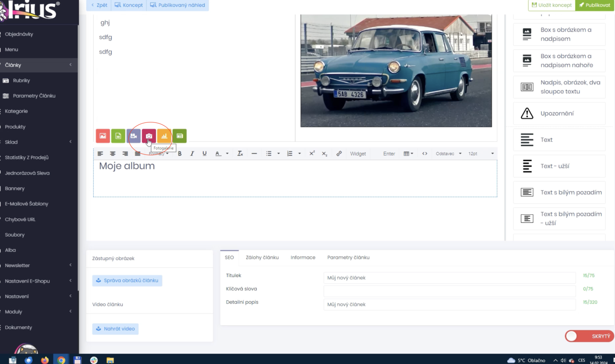The width and height of the screenshot is (615, 364).
Task: Open the 12pt font size dropdown
Action: pyautogui.click(x=481, y=154)
